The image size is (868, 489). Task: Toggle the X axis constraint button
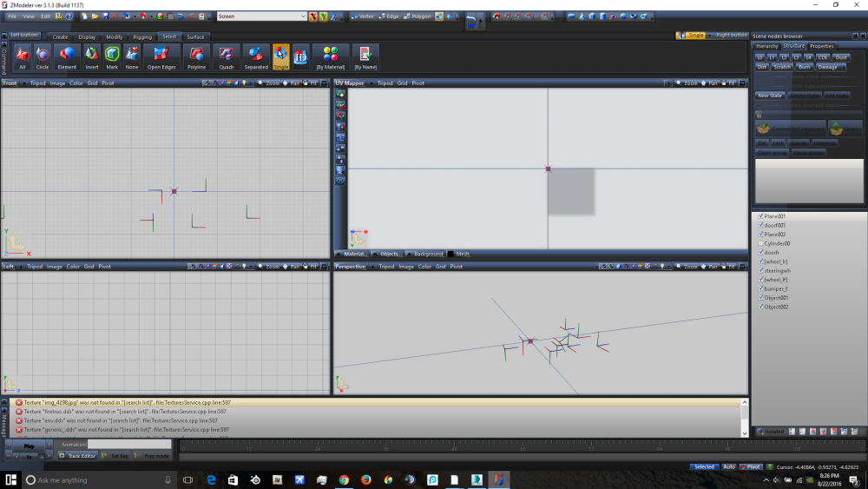tap(313, 16)
